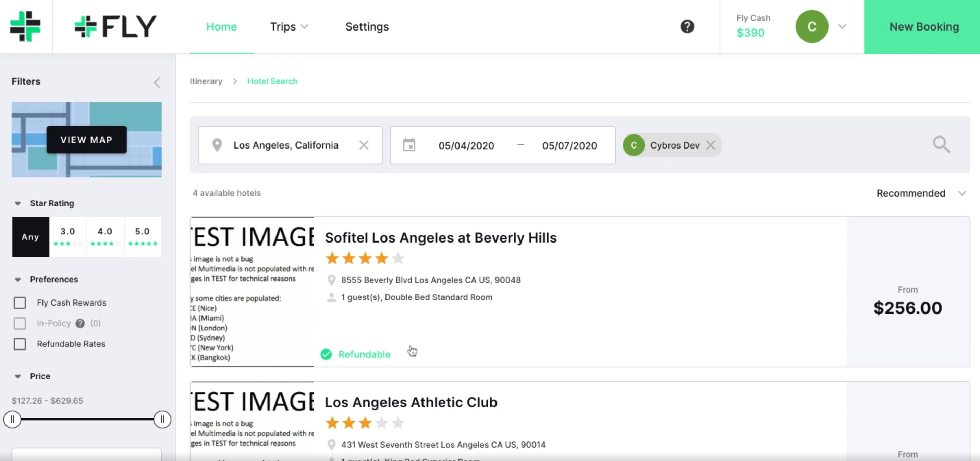Click the Cybros Dev traveler avatar
The height and width of the screenshot is (461, 980).
click(x=634, y=145)
